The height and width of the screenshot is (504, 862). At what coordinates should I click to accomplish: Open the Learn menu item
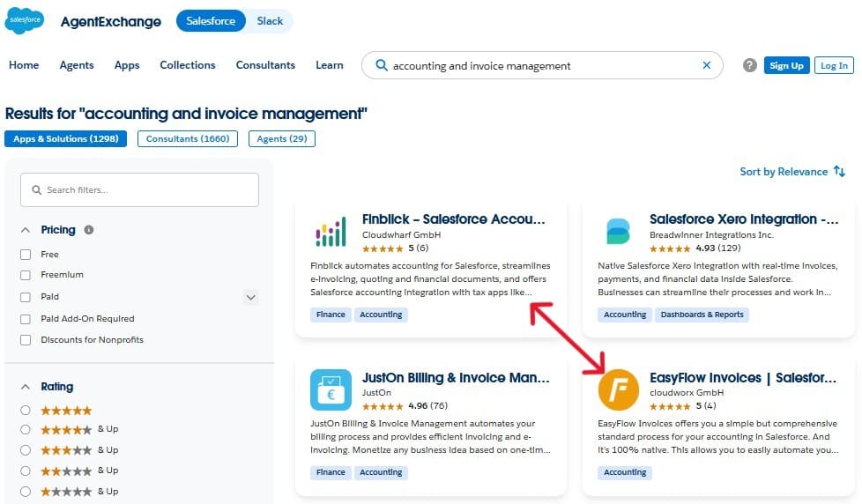[330, 65]
